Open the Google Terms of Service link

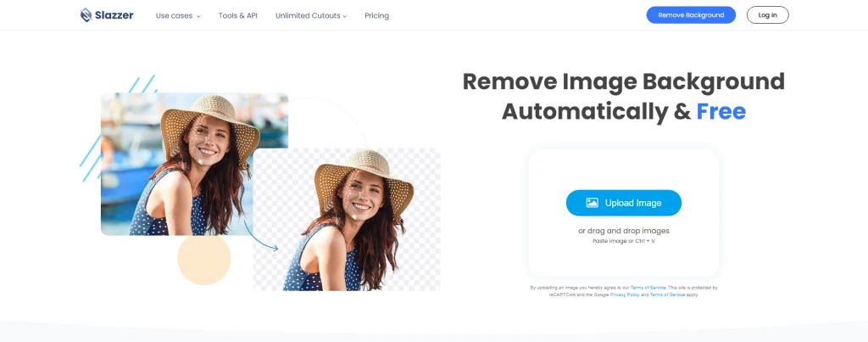[667, 294]
